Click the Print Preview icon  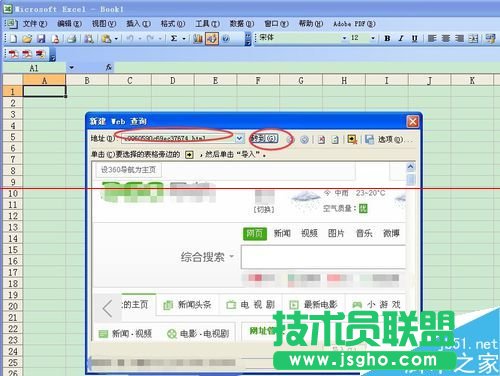[88, 39]
